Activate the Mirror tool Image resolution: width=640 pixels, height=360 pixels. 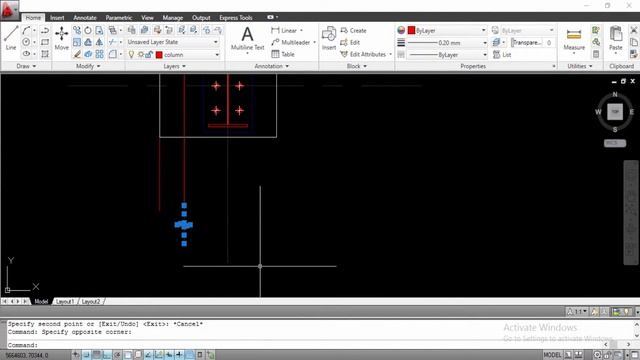tap(99, 42)
